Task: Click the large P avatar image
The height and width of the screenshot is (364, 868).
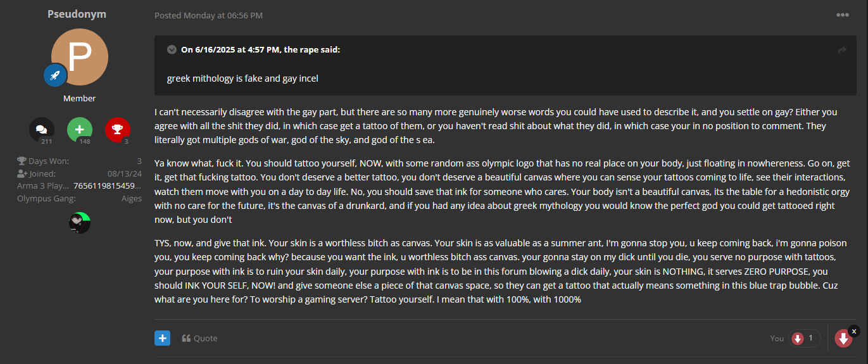Action: pyautogui.click(x=80, y=57)
